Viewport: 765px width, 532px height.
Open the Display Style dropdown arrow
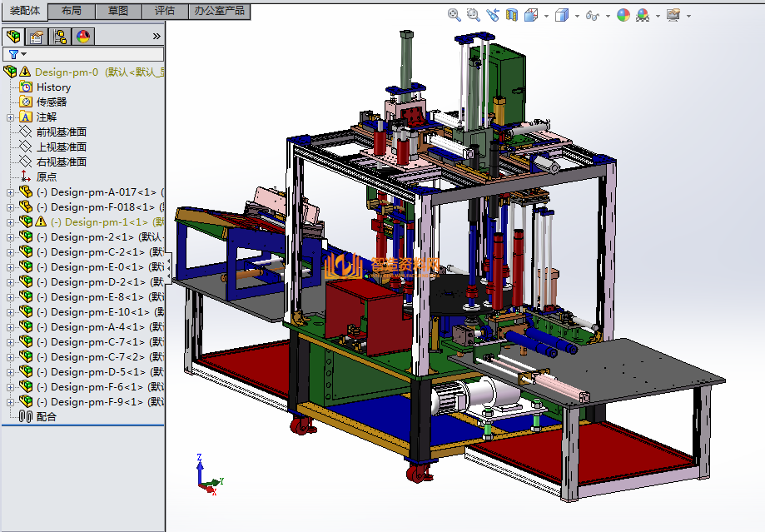click(577, 16)
